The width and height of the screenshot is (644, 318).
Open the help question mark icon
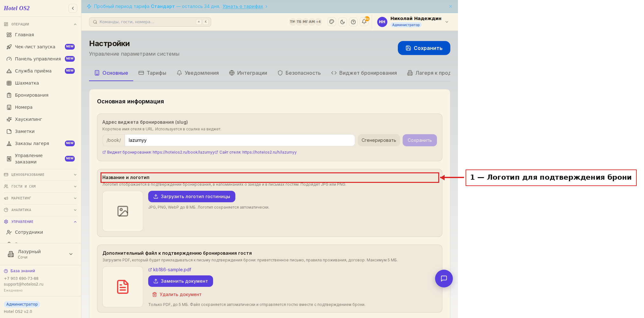(x=353, y=22)
